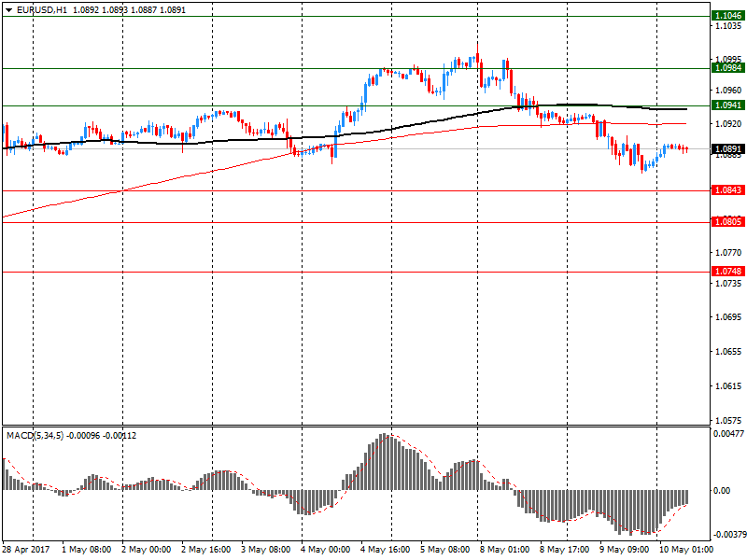Select the current price label 1.0891
This screenshot has width=747, height=560.
click(x=728, y=149)
